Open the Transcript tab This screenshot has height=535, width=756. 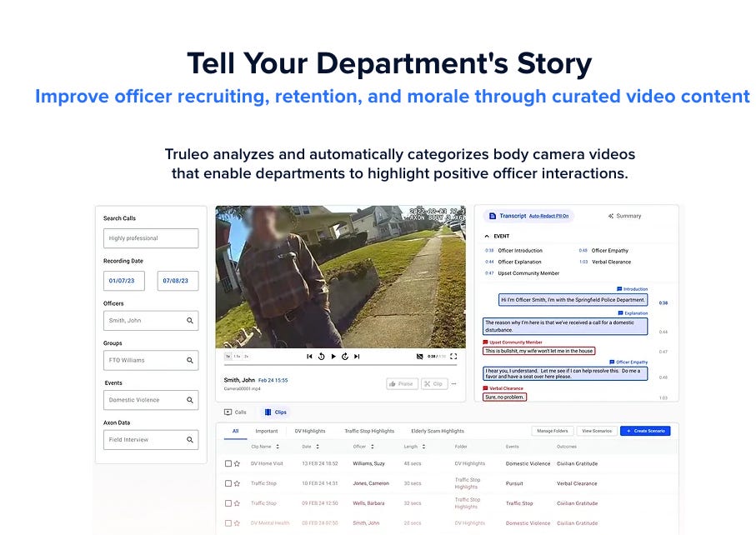tap(508, 216)
